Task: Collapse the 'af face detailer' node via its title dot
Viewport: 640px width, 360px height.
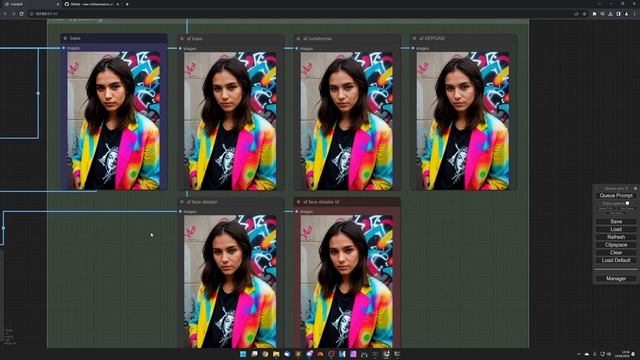Action: pos(182,202)
